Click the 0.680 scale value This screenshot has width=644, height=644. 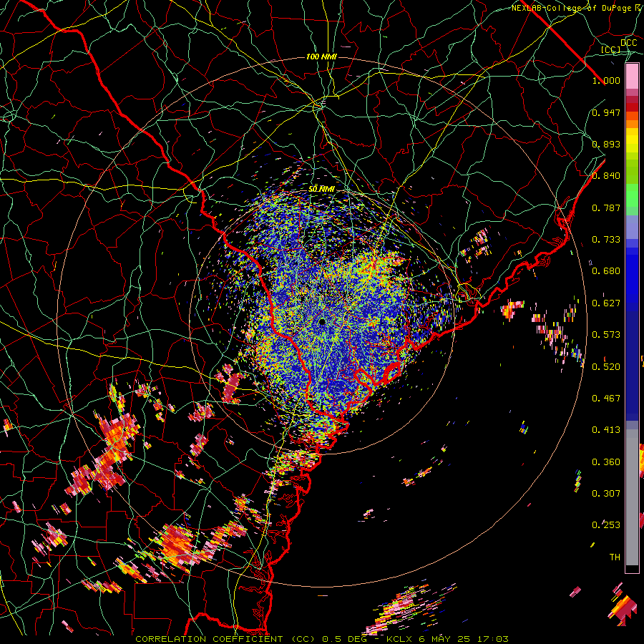(x=606, y=271)
